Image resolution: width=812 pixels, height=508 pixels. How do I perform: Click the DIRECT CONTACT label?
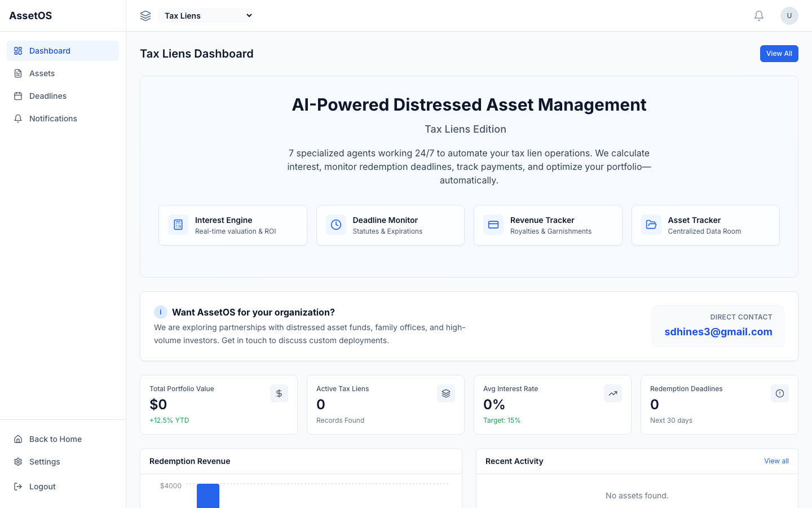[x=741, y=317]
